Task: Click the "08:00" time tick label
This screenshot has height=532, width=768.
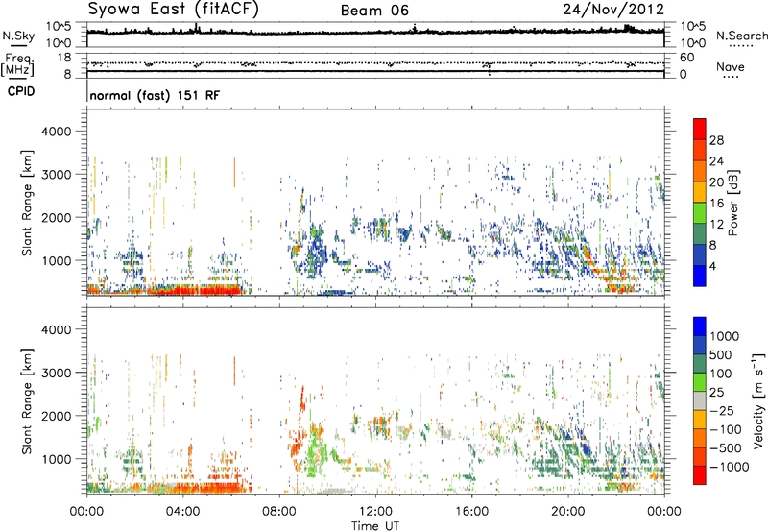Action: pyautogui.click(x=278, y=512)
